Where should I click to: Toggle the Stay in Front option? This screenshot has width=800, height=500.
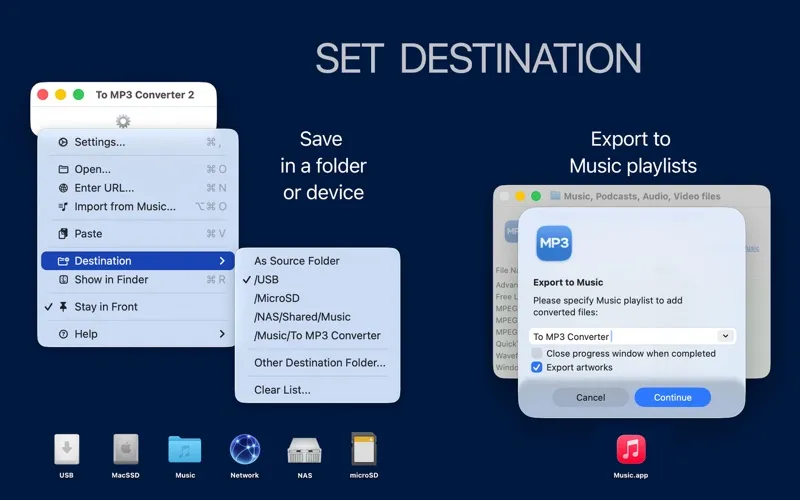tap(138, 307)
